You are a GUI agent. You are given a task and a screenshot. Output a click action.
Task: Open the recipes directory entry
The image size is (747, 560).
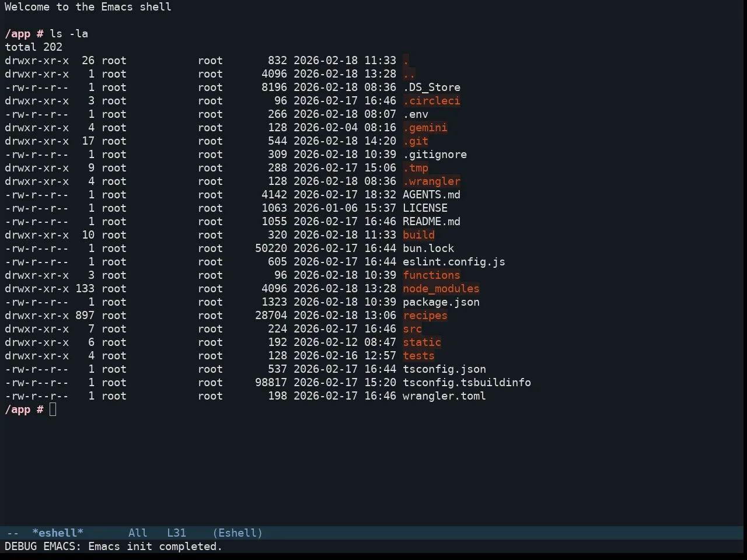click(425, 316)
